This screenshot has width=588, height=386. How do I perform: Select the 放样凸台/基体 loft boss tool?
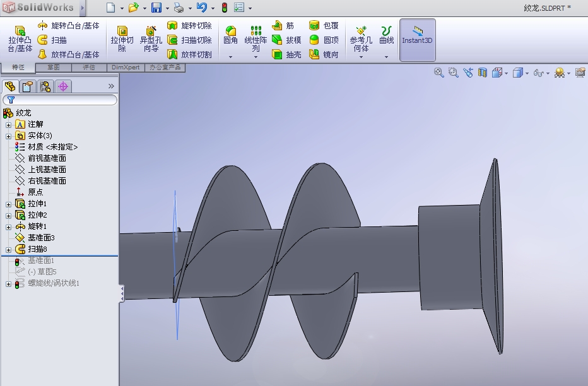(69, 55)
